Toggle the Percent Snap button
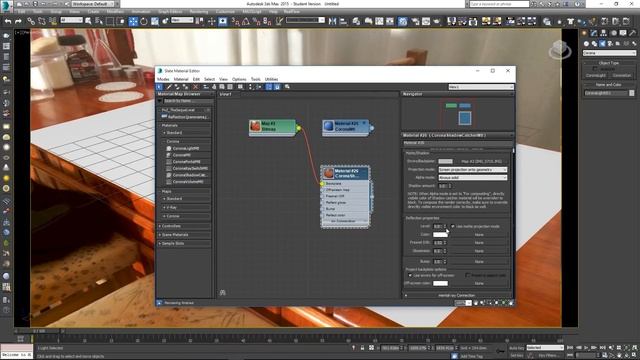This screenshot has height=360, width=640. pos(257,21)
